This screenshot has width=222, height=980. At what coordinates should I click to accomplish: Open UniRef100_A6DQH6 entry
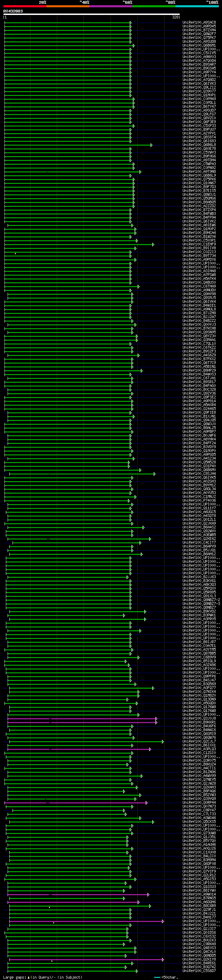coord(199,902)
